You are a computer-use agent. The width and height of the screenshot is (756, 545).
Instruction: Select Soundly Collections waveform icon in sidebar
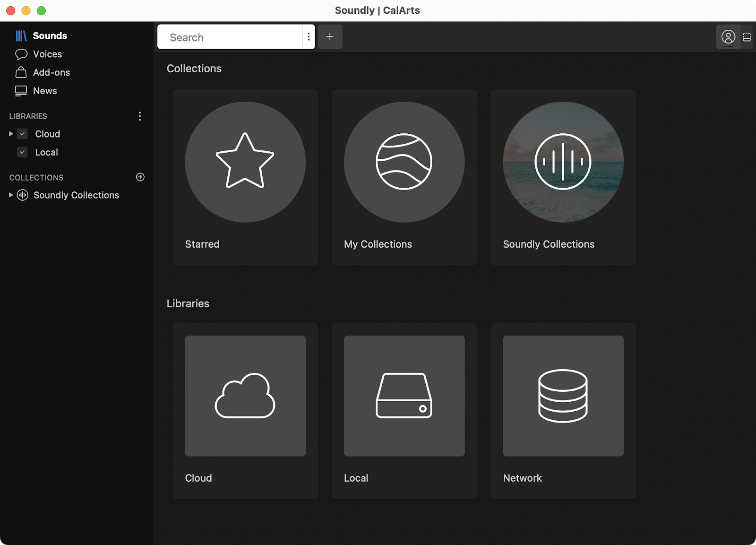coord(23,195)
